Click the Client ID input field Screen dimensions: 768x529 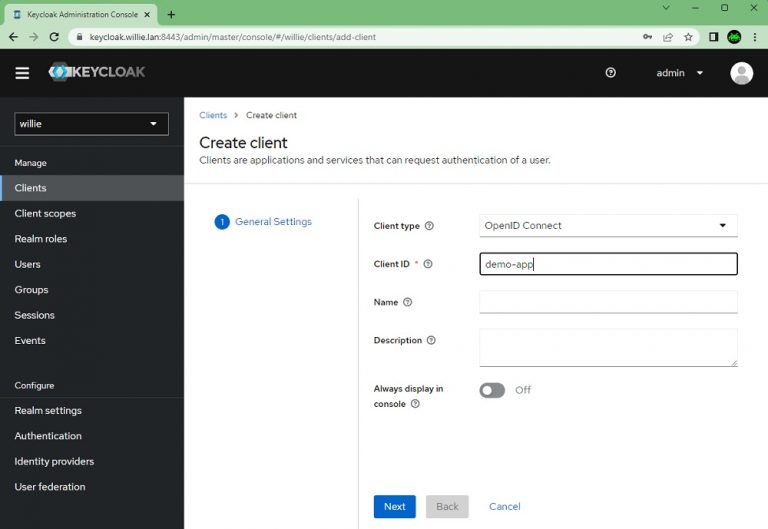click(608, 264)
